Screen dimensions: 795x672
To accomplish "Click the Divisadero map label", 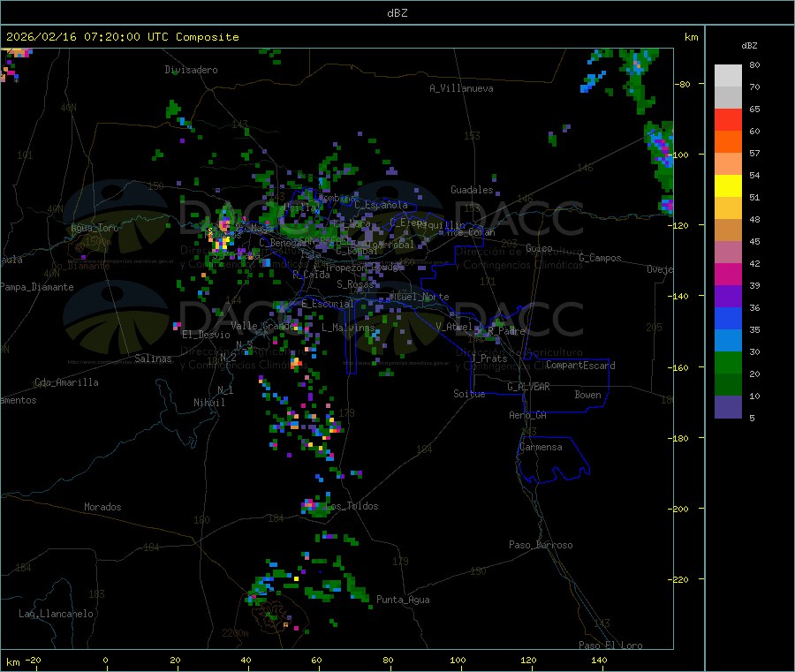I will [191, 70].
